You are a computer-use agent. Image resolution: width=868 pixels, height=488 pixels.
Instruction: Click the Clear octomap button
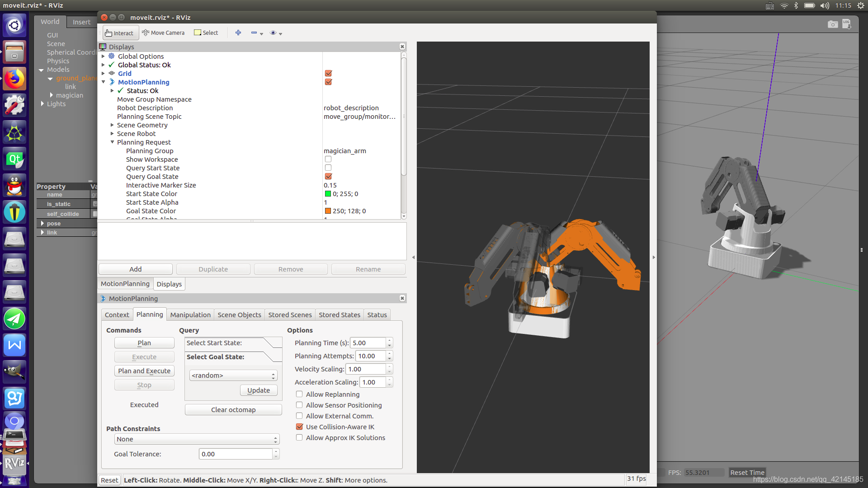pos(233,410)
